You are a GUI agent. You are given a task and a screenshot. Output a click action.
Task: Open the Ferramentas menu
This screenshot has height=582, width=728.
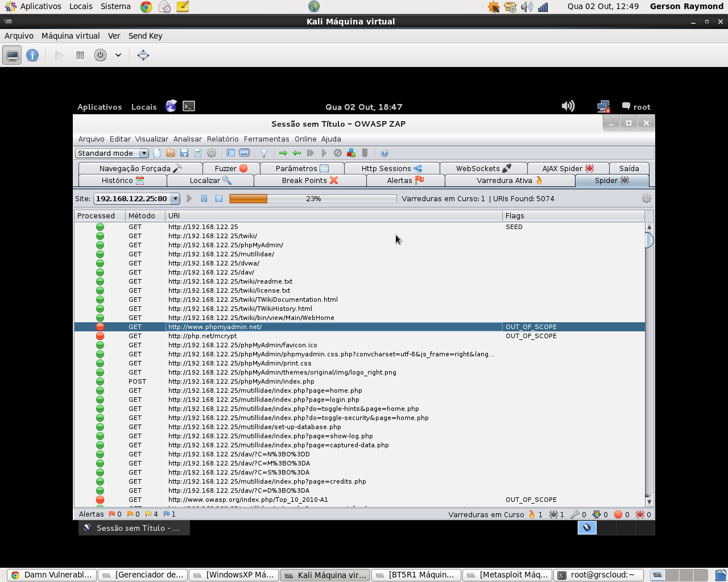(267, 139)
